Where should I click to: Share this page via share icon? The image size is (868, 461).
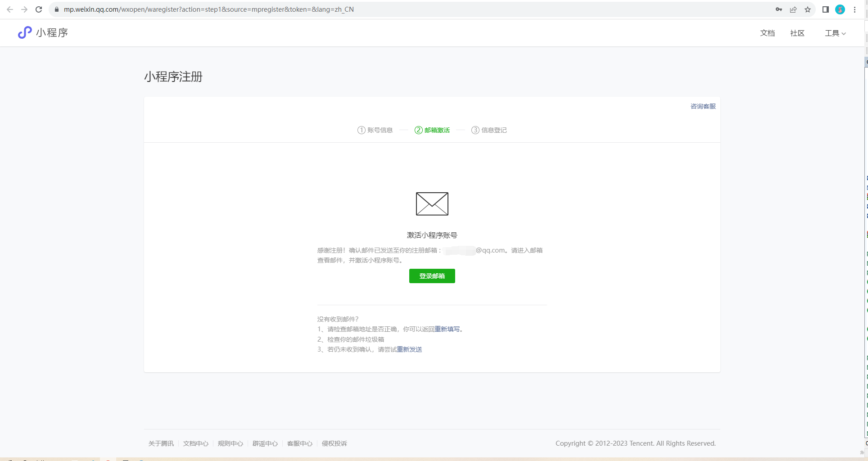point(793,9)
